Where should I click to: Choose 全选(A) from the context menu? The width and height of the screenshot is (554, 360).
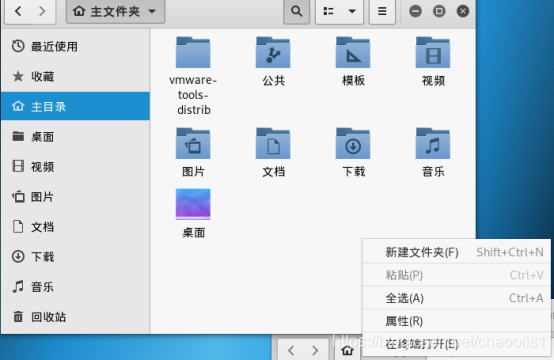pyautogui.click(x=456, y=298)
